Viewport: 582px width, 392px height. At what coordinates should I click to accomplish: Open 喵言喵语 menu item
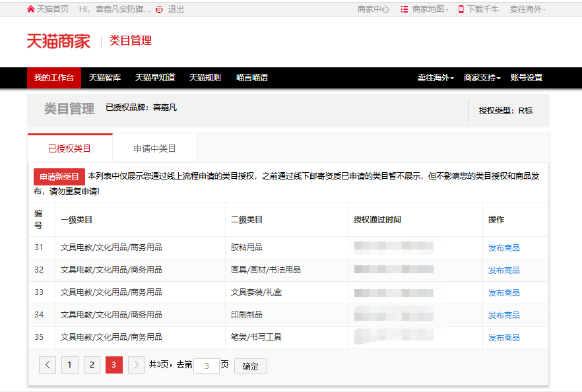click(x=252, y=78)
